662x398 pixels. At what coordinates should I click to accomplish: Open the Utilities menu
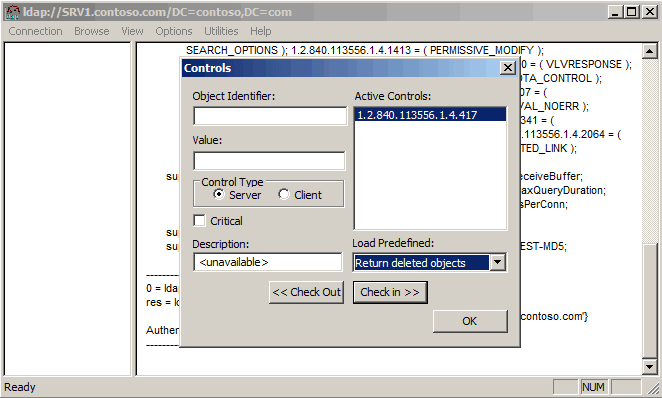pos(221,31)
